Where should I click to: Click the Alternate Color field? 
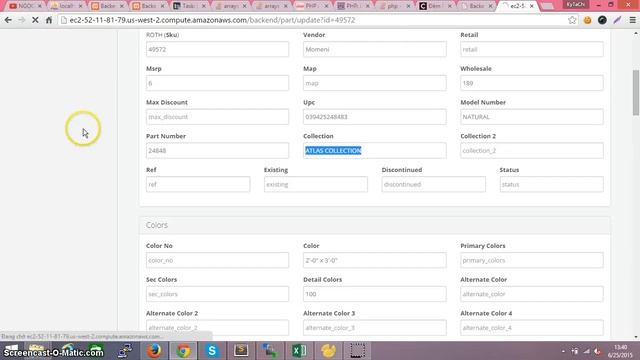click(531, 294)
